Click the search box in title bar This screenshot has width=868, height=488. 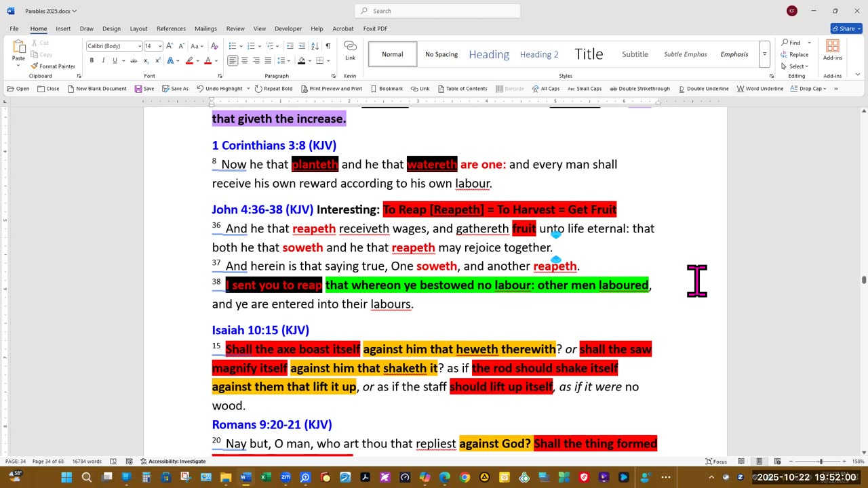click(437, 11)
